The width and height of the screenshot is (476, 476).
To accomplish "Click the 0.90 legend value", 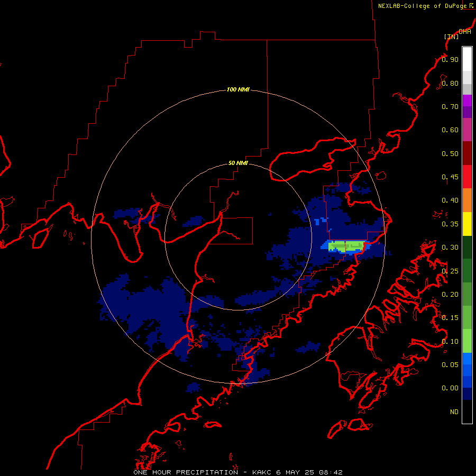I will 450,59.
